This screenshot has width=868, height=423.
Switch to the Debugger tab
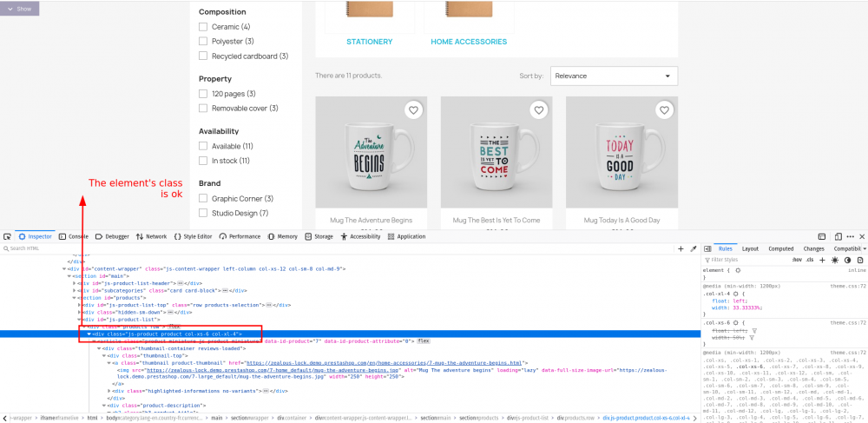click(112, 236)
